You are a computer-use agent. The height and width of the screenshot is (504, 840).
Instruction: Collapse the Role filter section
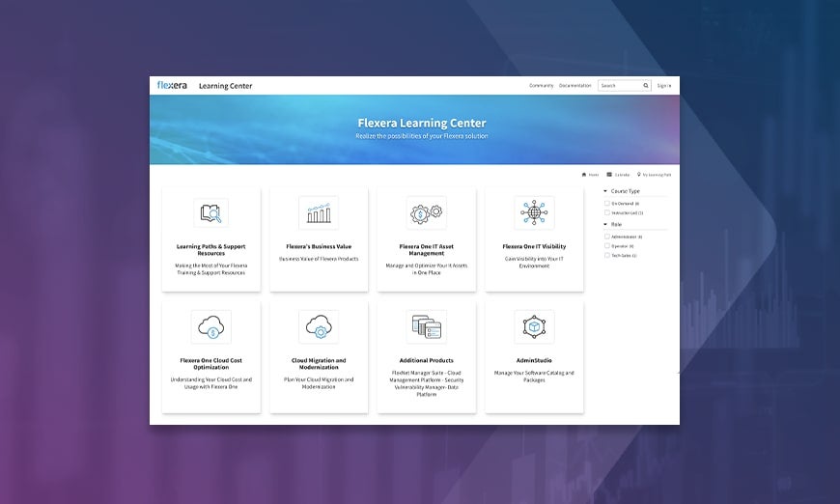[605, 224]
